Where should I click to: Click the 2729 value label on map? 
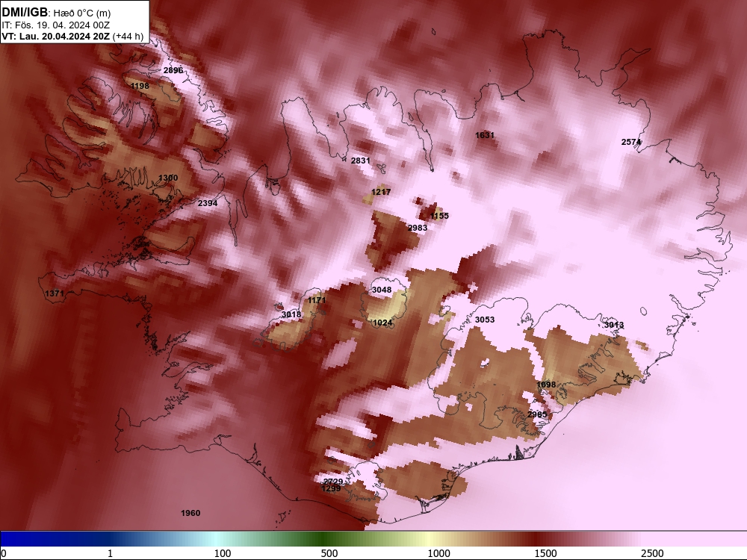(x=333, y=482)
